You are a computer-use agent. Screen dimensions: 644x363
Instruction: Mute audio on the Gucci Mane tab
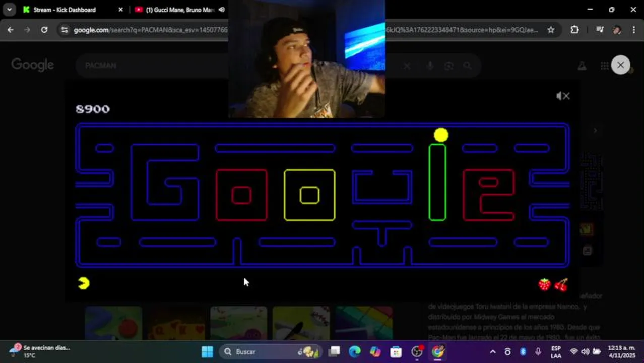point(222,10)
